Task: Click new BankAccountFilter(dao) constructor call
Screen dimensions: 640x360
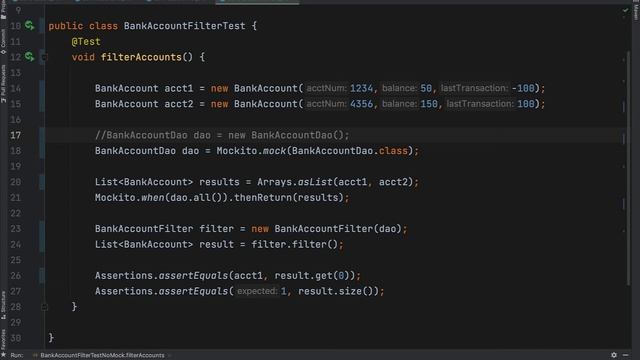Action: pos(327,229)
